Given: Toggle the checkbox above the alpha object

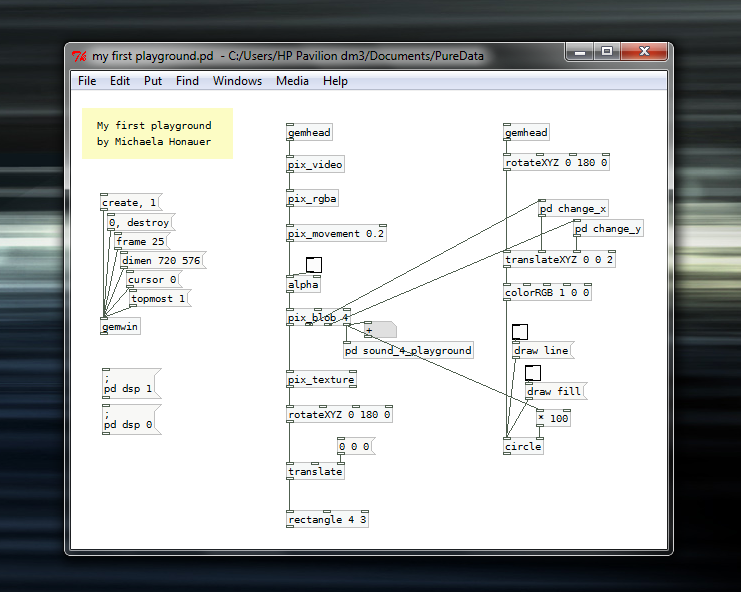Looking at the screenshot, I should [x=314, y=266].
